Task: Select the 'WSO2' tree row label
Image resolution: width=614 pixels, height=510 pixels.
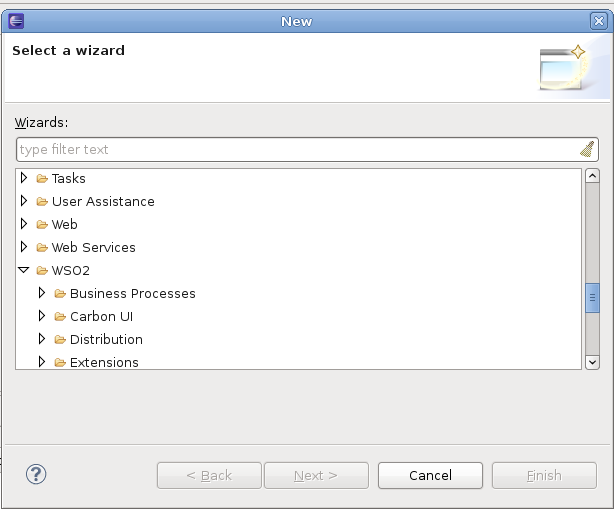Action: coord(71,271)
